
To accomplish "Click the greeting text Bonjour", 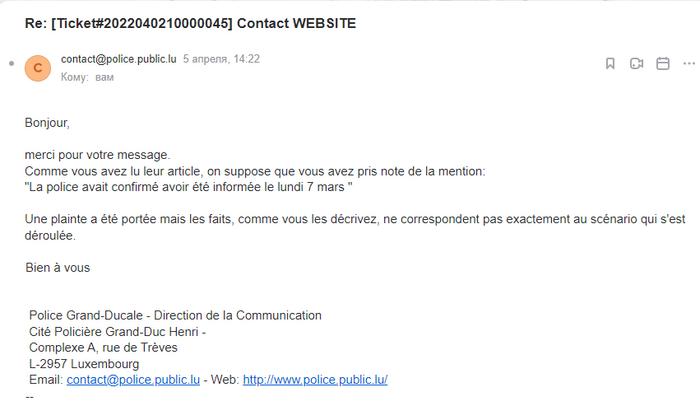I will (47, 123).
